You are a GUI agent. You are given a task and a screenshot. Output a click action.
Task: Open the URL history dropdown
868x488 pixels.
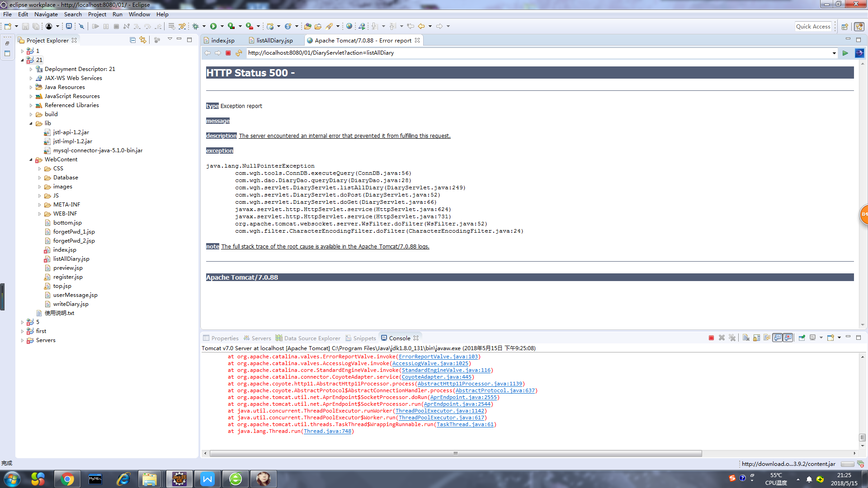tap(834, 53)
